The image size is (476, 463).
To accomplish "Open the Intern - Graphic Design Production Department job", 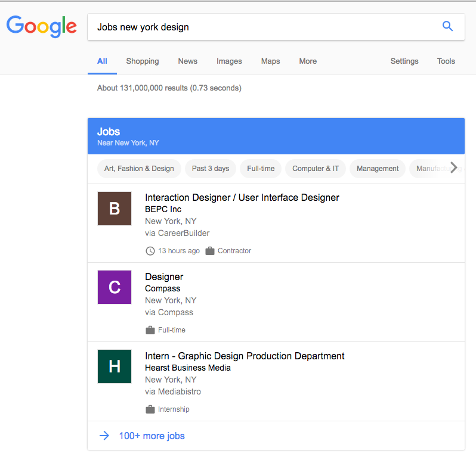I will point(245,356).
